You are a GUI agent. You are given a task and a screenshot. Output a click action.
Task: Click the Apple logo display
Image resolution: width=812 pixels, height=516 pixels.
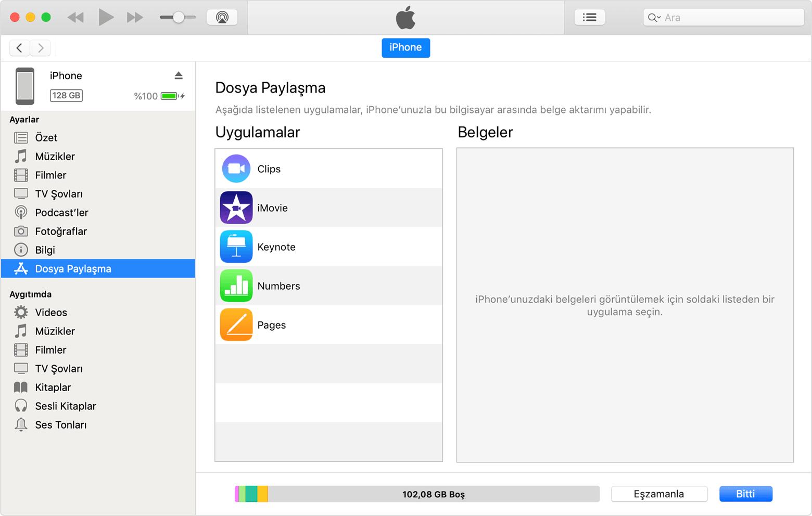pos(406,18)
